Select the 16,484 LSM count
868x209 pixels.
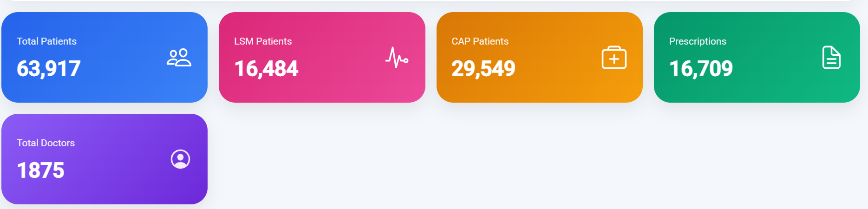[x=266, y=69]
